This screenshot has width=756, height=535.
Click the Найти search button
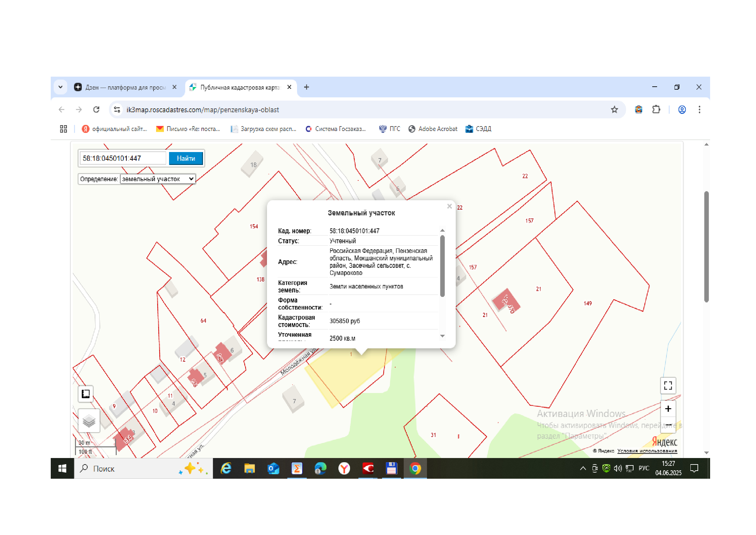tap(186, 158)
